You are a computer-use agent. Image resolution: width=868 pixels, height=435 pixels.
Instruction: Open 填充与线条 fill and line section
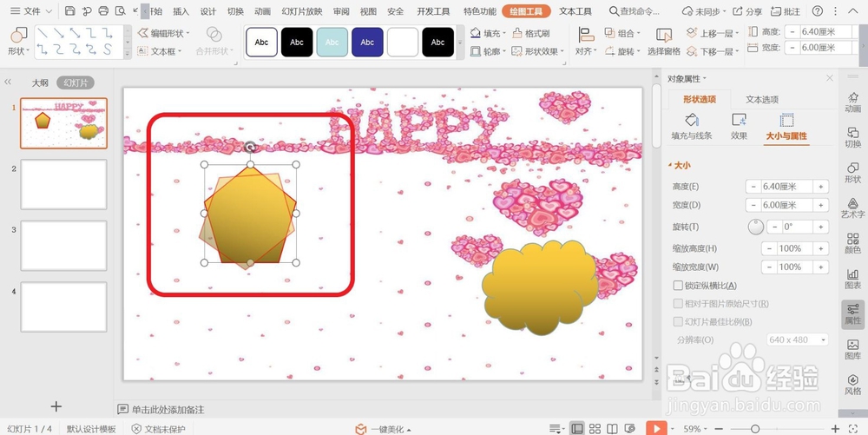[x=692, y=127]
